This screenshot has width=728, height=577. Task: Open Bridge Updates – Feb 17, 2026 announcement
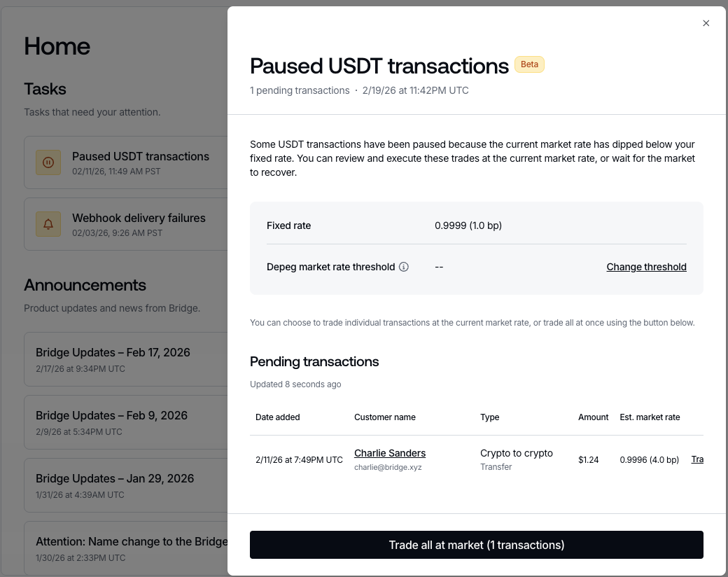pos(113,353)
